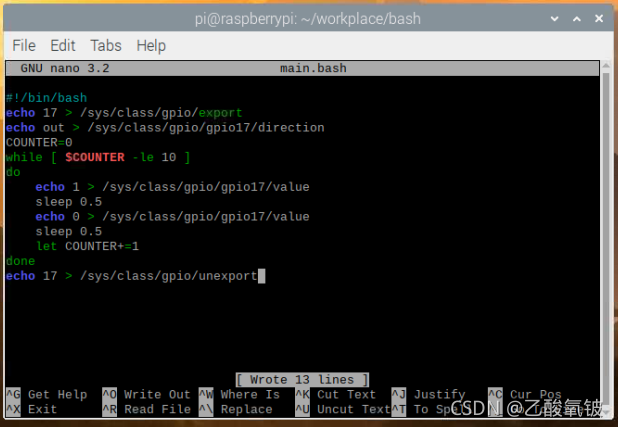Click the 'done' keyword line

click(20, 261)
